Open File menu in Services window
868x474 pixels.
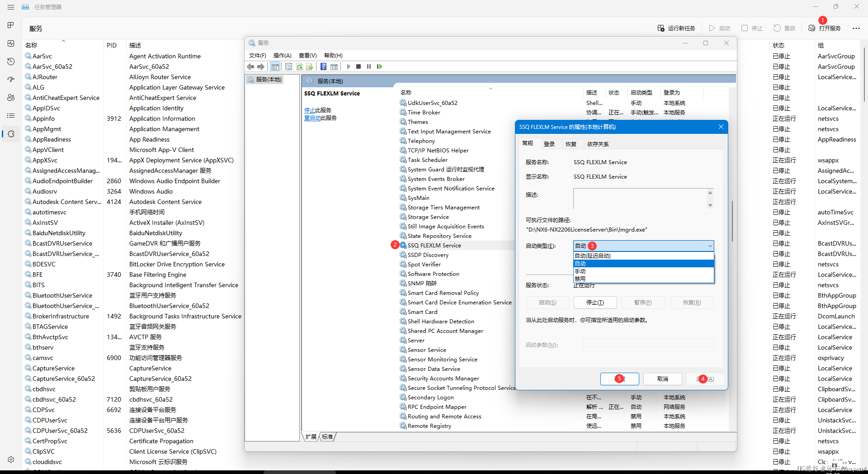click(x=258, y=55)
